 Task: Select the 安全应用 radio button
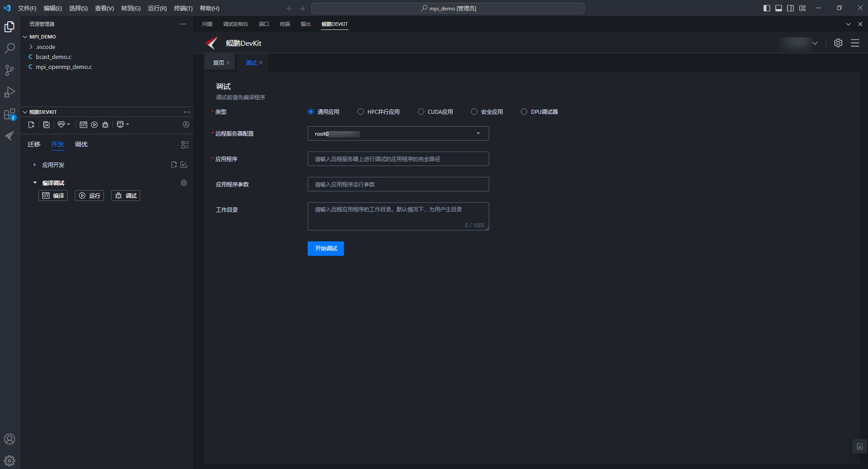(474, 112)
